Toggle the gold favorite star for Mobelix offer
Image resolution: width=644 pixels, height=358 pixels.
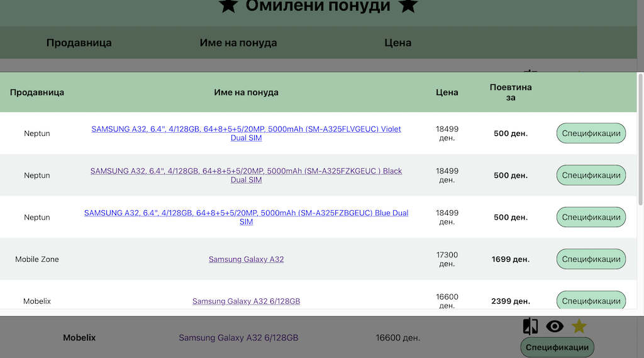579,326
